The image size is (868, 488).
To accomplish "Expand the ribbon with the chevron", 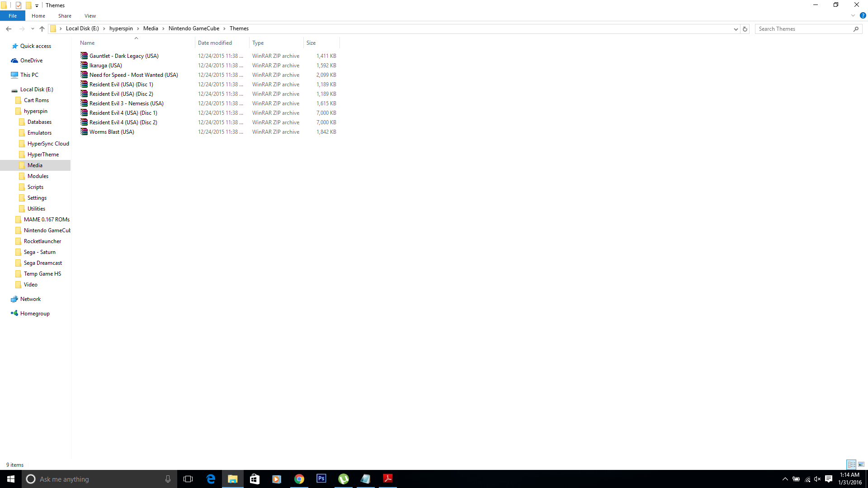I will (853, 15).
